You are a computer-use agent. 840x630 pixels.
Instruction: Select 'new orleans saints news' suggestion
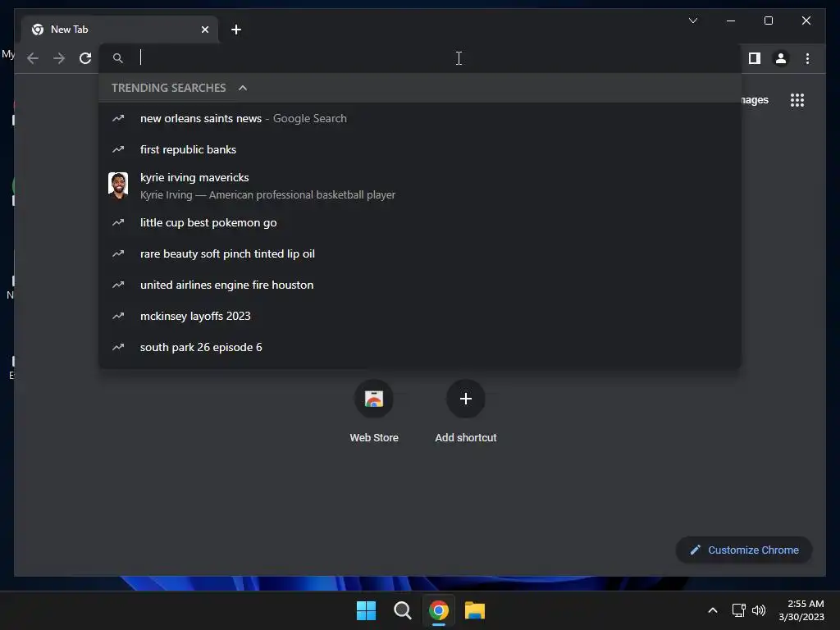click(420, 118)
